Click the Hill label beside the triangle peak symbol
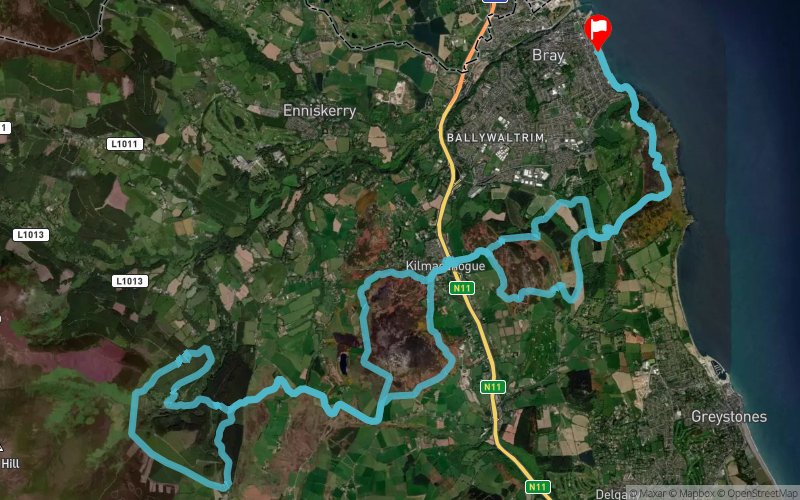 [x=10, y=463]
